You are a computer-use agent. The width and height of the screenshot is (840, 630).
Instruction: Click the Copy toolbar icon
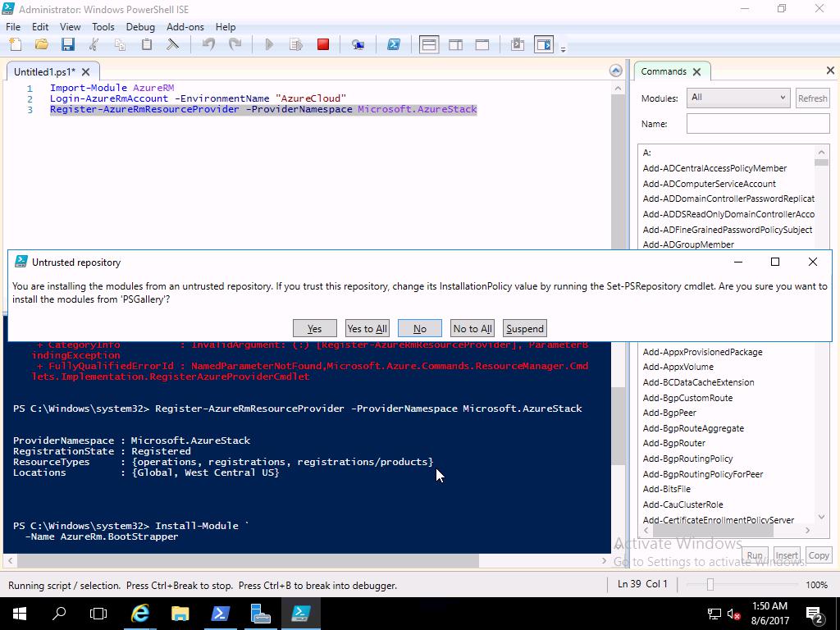[x=120, y=44]
